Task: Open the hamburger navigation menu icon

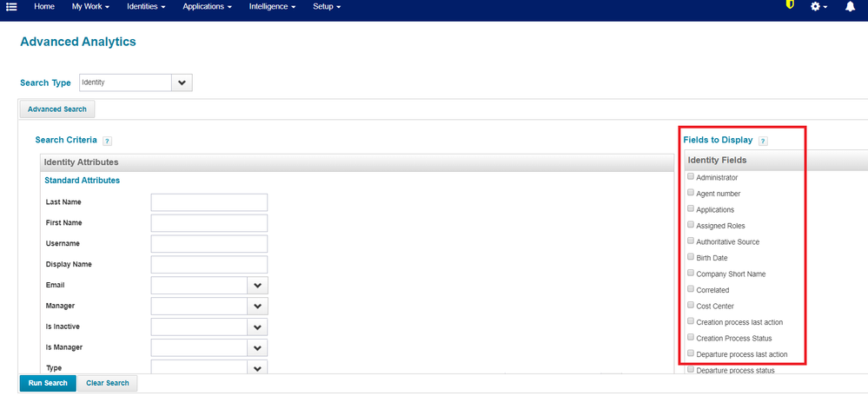Action: (x=12, y=7)
